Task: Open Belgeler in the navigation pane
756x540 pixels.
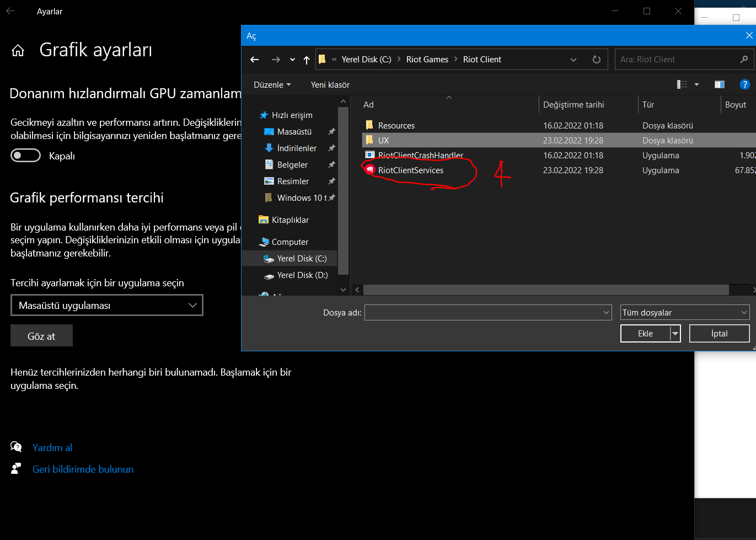Action: 292,165
